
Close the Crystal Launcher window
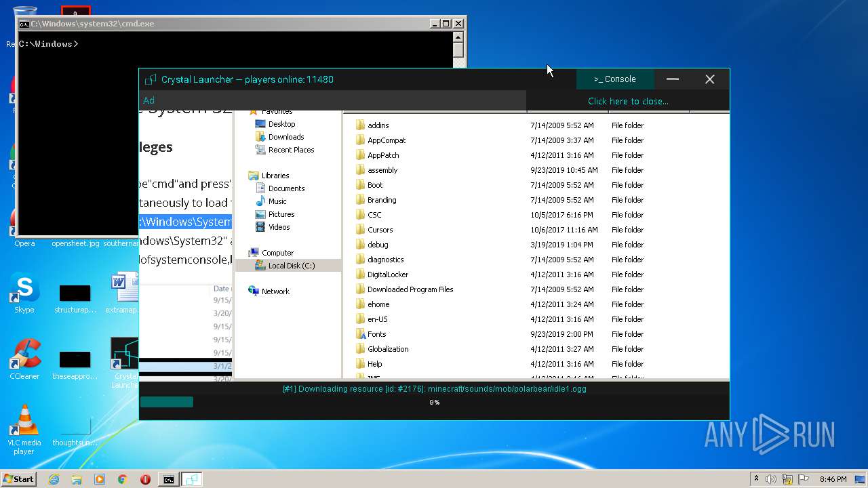(x=710, y=79)
